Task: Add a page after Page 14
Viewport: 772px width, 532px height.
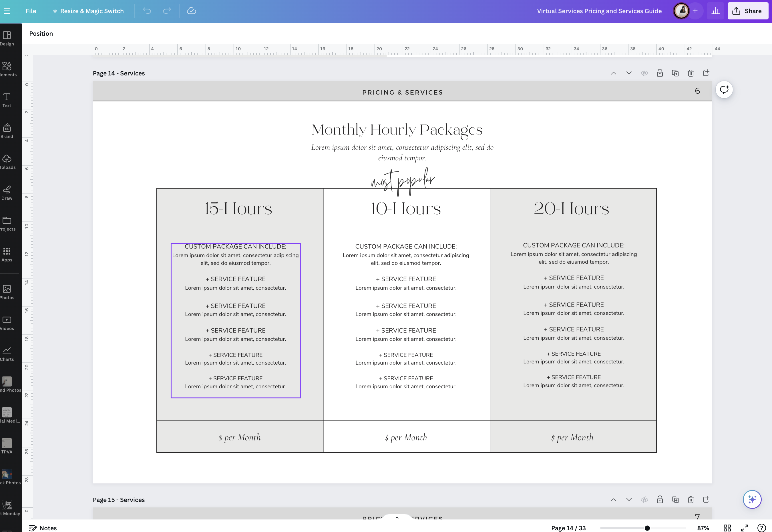Action: 706,73
